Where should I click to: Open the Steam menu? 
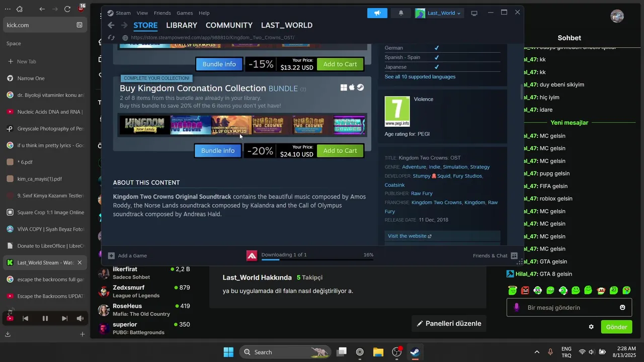(x=119, y=13)
